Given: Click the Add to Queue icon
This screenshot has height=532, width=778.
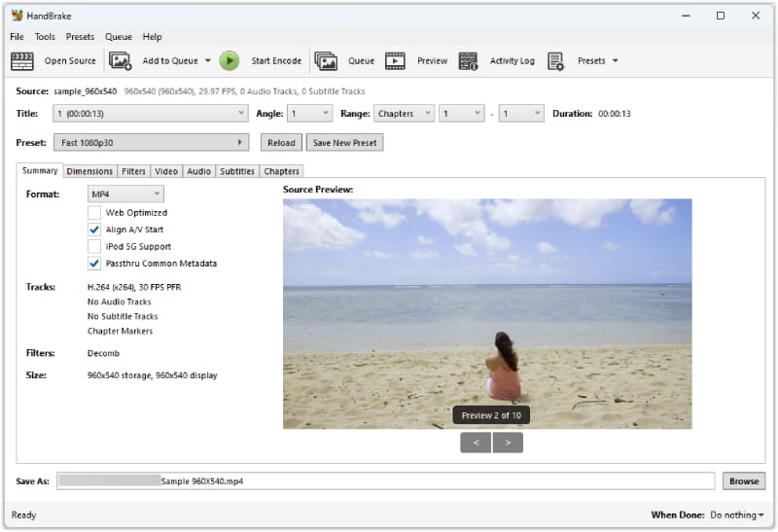Looking at the screenshot, I should click(121, 61).
